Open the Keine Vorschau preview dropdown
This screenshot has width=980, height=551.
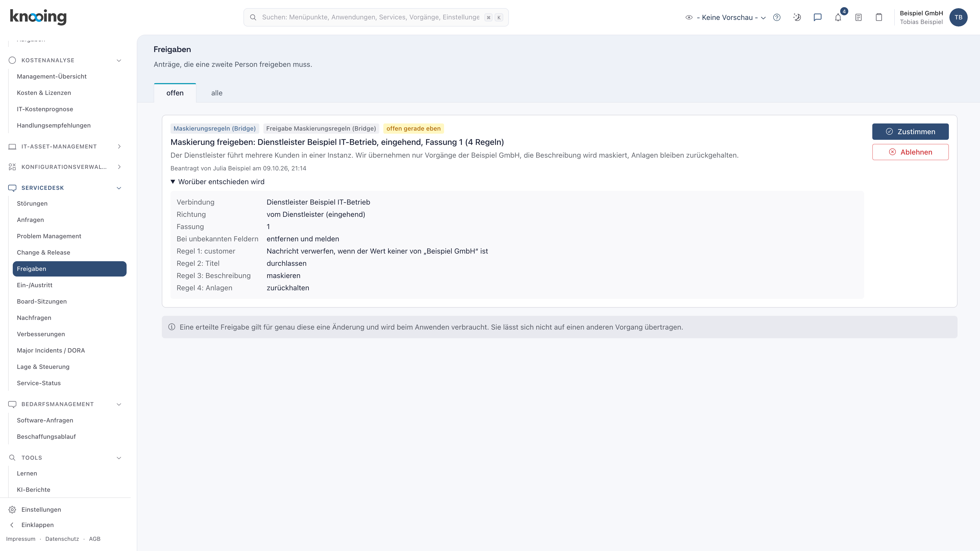[x=726, y=18]
